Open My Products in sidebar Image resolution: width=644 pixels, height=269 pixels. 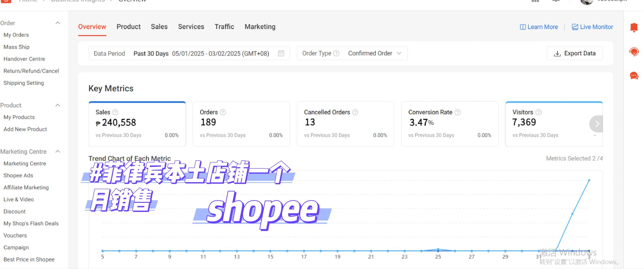click(x=19, y=117)
